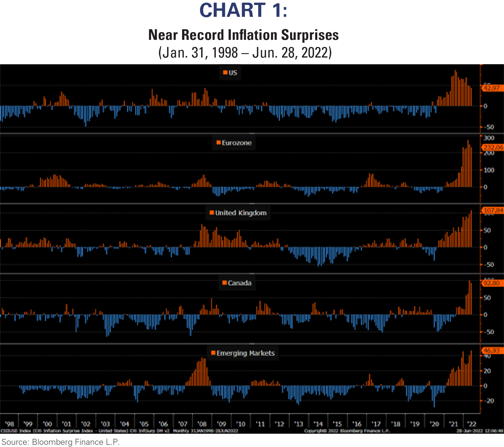This screenshot has width=504, height=447.
Task: Click the Emerging Markets legend text label
Action: pos(245,353)
